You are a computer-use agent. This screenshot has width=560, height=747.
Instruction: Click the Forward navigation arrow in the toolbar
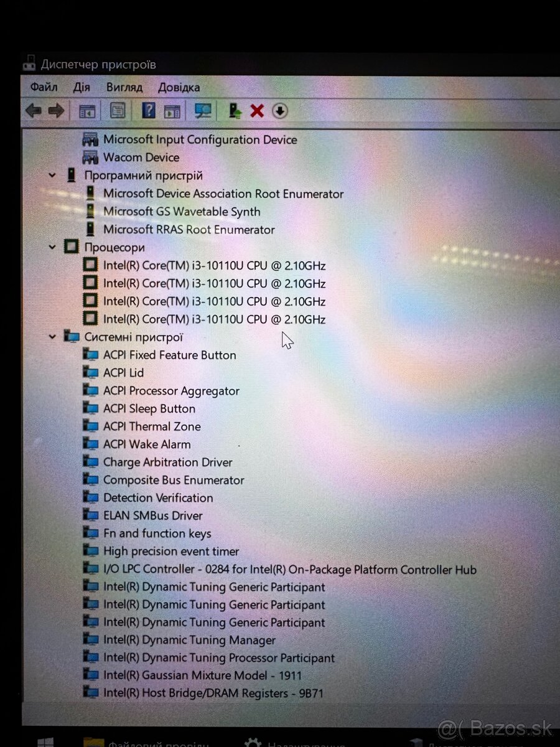point(57,110)
